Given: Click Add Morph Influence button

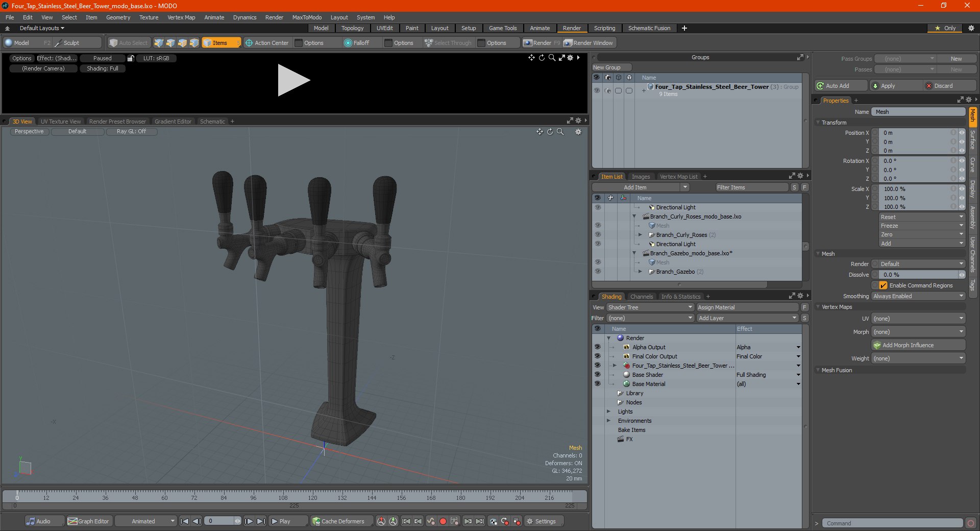Looking at the screenshot, I should 918,345.
